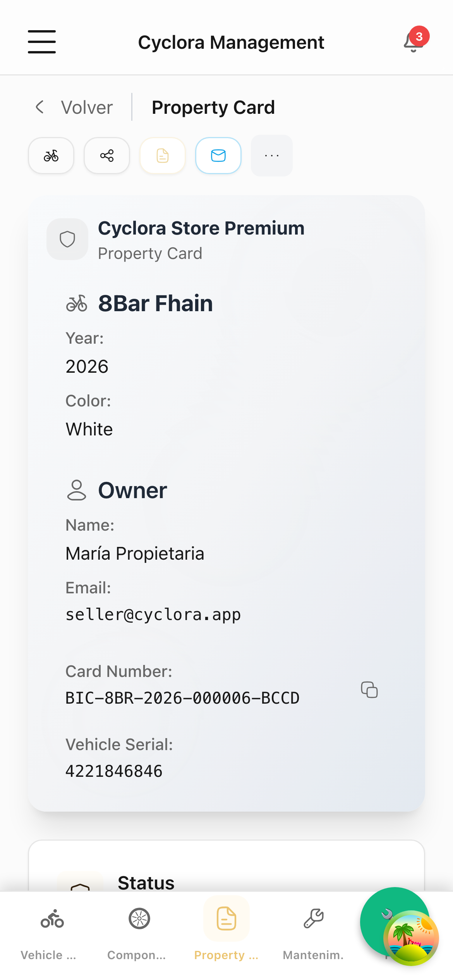Open the hamburger menu
453x980 pixels.
point(42,42)
